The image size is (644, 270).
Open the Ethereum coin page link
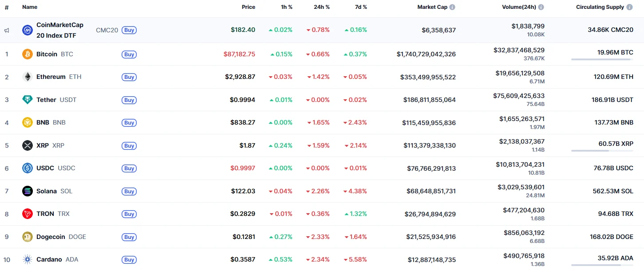pyautogui.click(x=51, y=77)
